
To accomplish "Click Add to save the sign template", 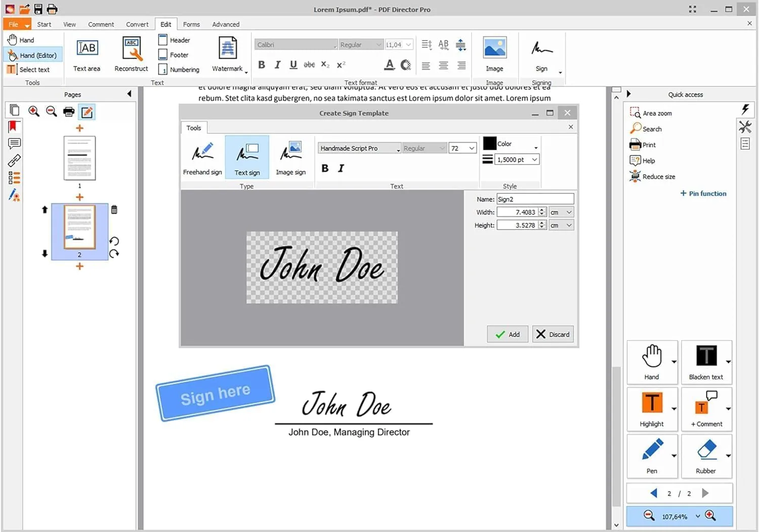I will [508, 334].
